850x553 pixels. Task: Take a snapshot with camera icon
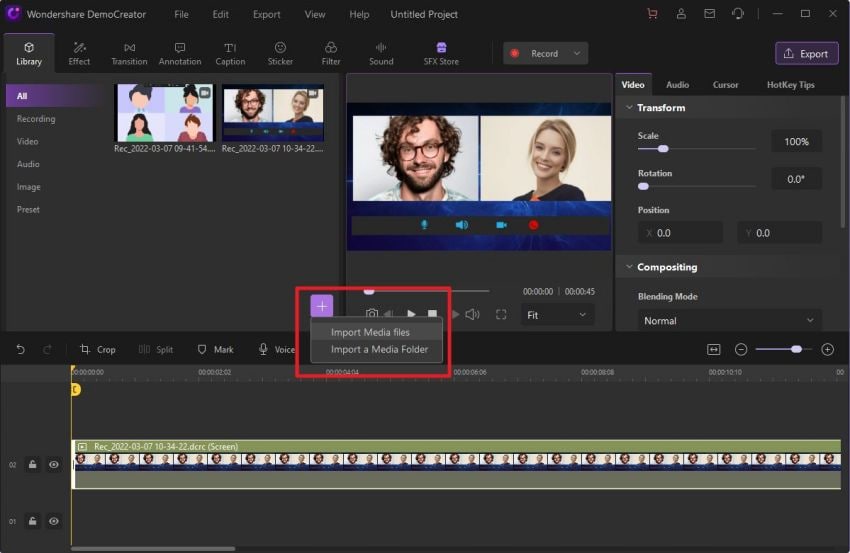point(372,314)
